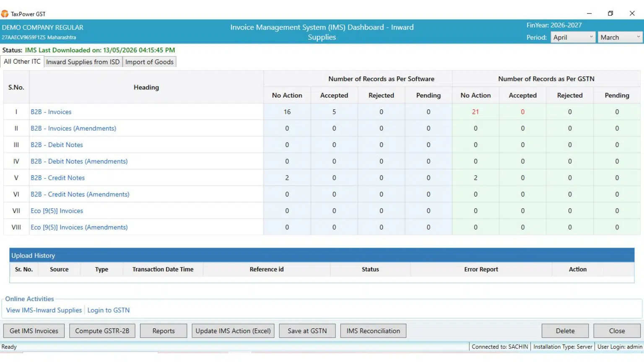Click Connected to: SACHIN in status bar
Viewport: 644px width, 362px height.
[500, 346]
